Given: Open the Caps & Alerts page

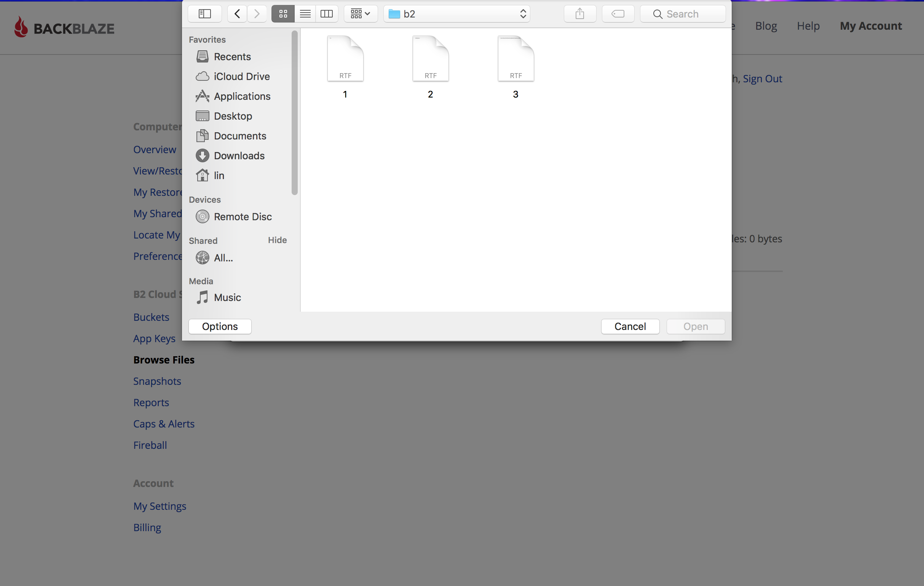Looking at the screenshot, I should click(164, 424).
